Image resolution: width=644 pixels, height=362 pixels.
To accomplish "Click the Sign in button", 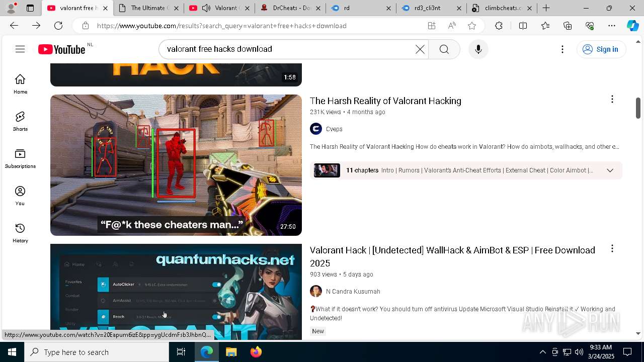I will click(601, 49).
